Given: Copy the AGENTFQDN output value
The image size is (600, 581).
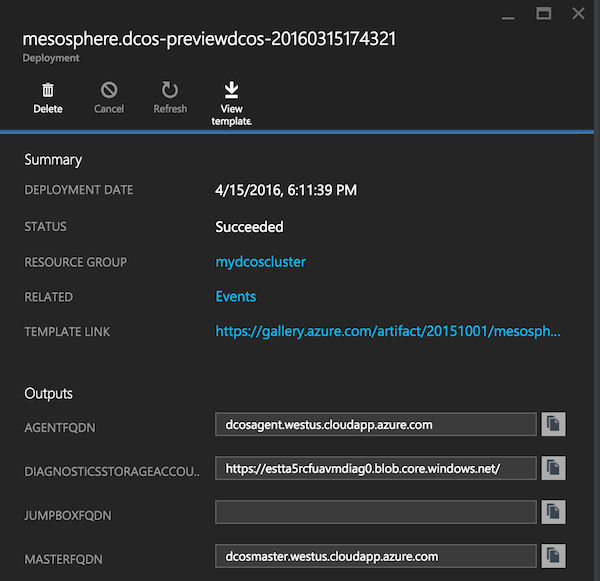Looking at the screenshot, I should [553, 424].
